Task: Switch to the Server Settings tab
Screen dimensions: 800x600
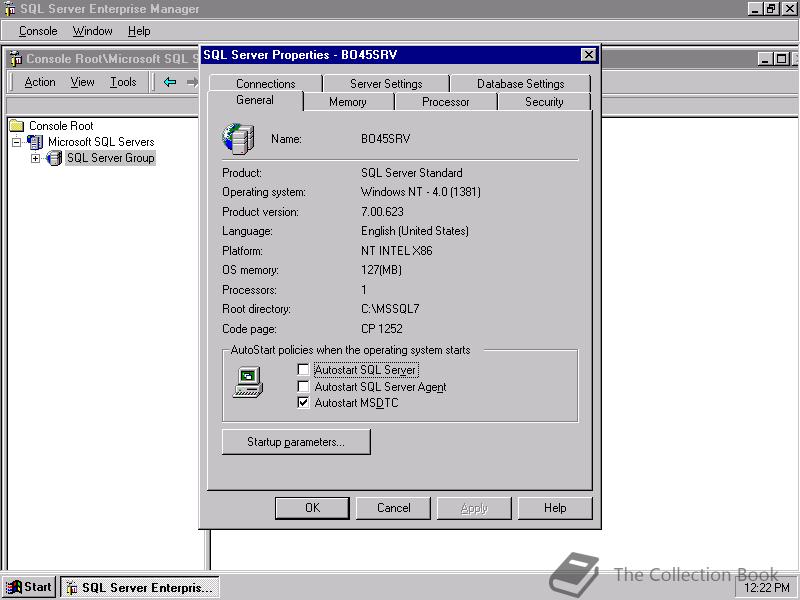Action: 386,83
